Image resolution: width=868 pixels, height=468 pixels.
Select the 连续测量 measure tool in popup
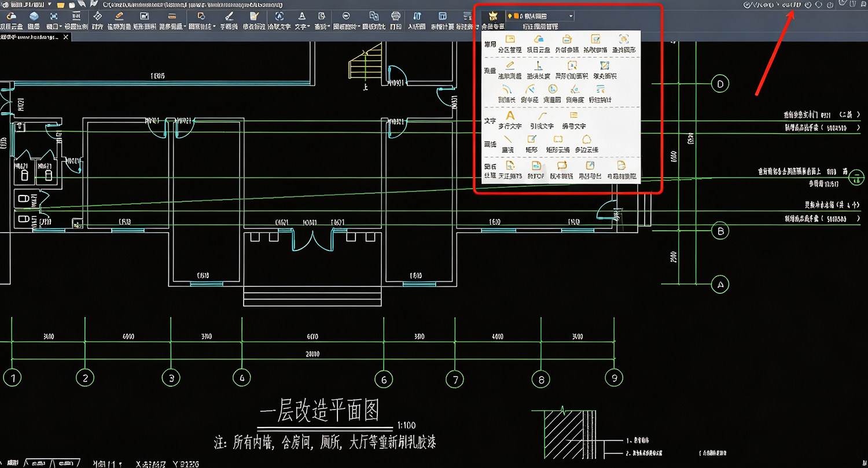(x=510, y=71)
